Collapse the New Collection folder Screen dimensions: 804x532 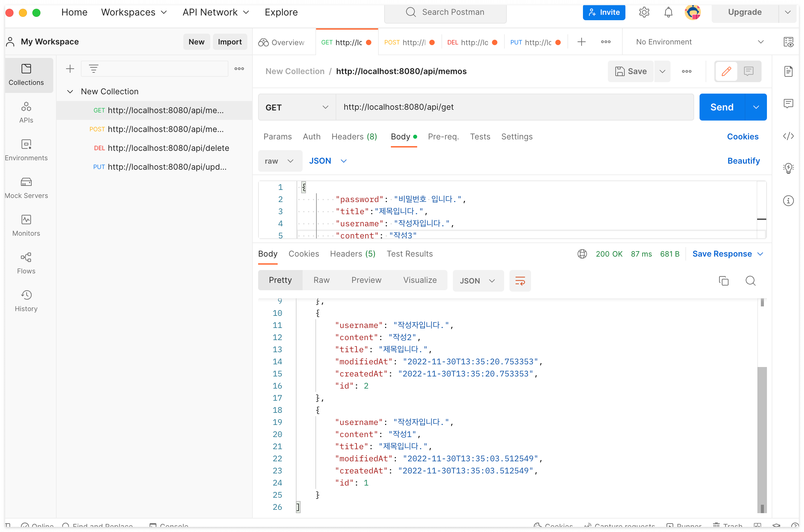coord(70,92)
